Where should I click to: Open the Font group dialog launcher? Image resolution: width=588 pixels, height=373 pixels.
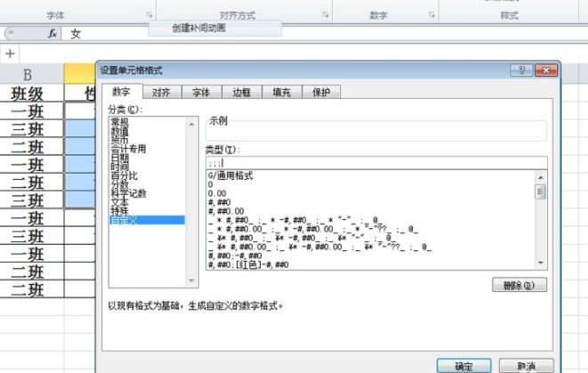(149, 15)
